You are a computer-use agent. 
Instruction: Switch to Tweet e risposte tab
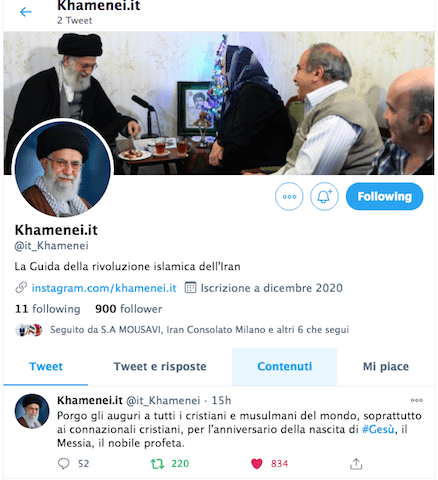[160, 367]
